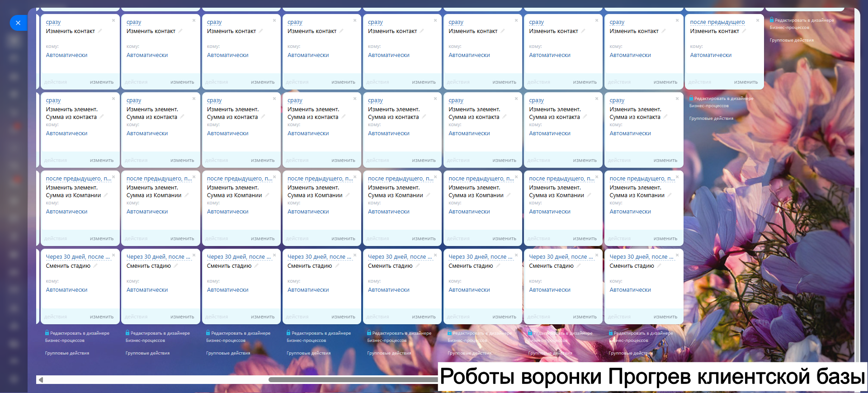Open 'сразу' delay setting on leftmost 'Изменить контакт' card
The height and width of the screenshot is (393, 868).
tap(53, 22)
